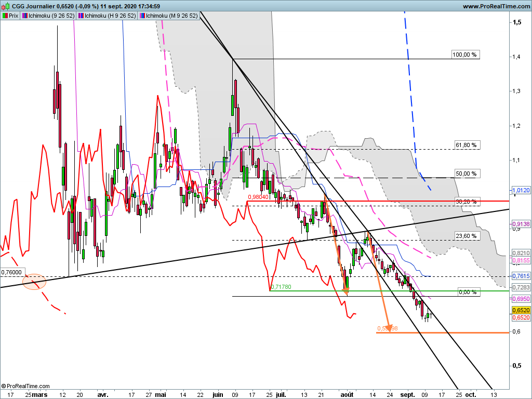Select the 23,60 % Fibonacci level label

pos(465,236)
